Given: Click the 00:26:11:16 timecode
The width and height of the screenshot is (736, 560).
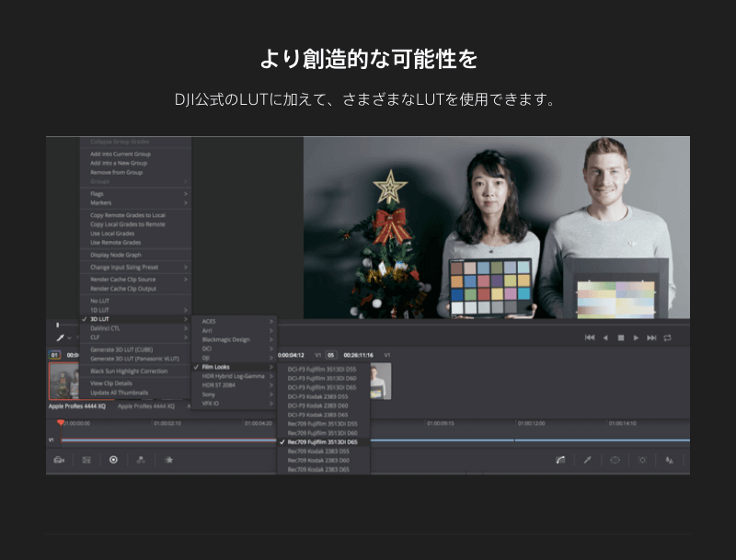Looking at the screenshot, I should (359, 355).
